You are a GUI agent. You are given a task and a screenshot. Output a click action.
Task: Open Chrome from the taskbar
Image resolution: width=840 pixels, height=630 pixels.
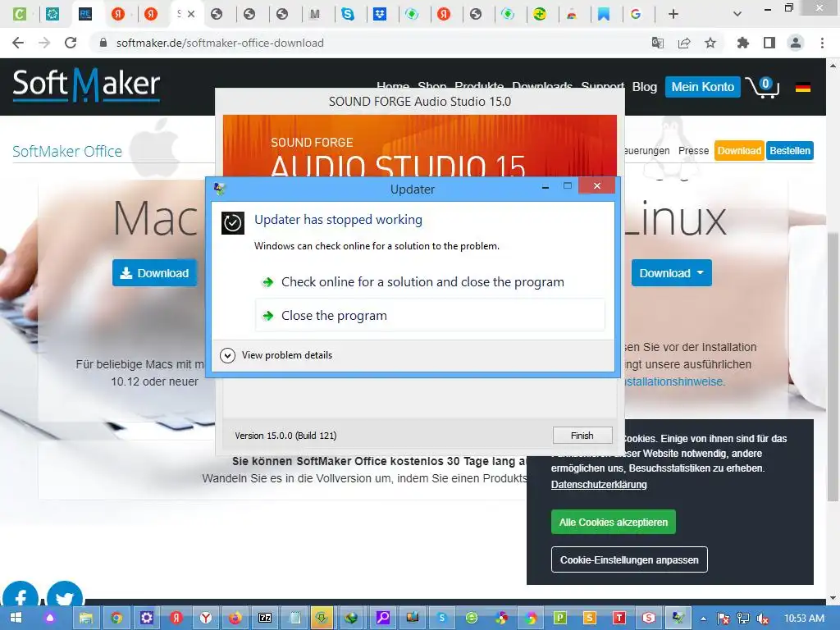(x=116, y=618)
